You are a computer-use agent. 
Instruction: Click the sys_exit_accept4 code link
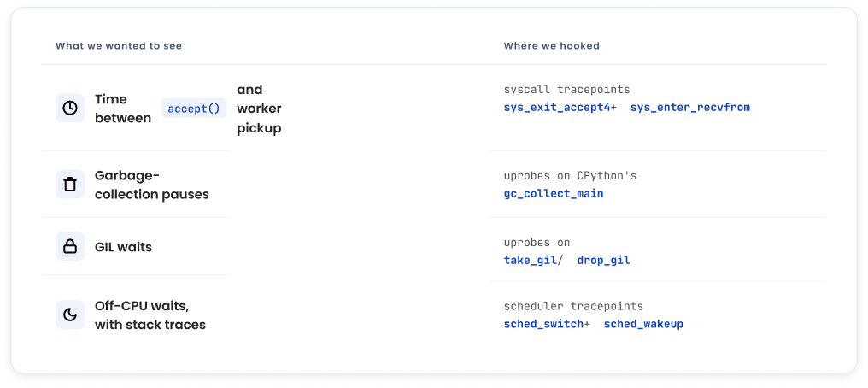[x=557, y=108]
